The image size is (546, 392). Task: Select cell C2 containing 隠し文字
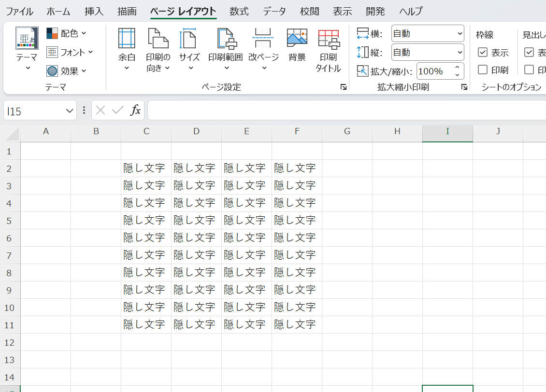coord(146,168)
